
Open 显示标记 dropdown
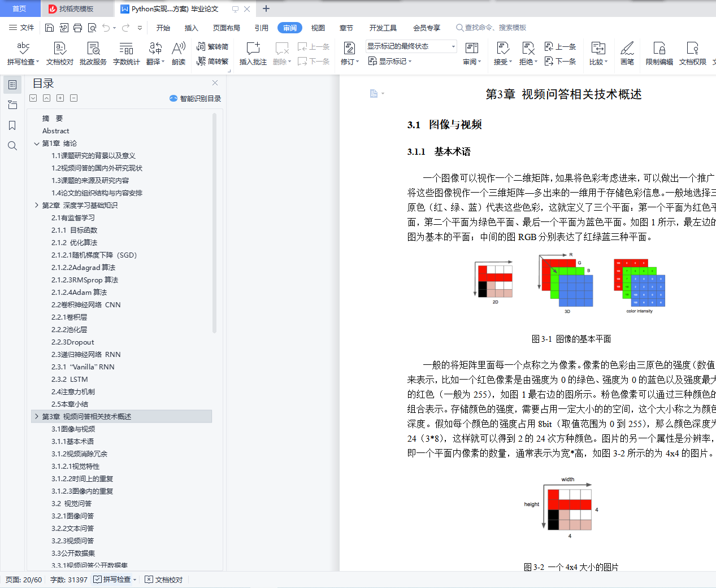(x=390, y=61)
